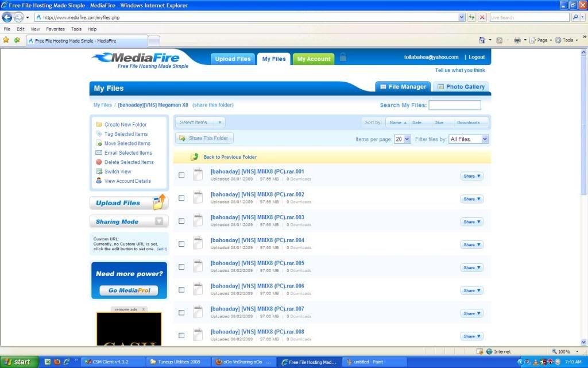Expand the Sharing Mode arrow
The height and width of the screenshot is (368, 588).
click(x=159, y=221)
